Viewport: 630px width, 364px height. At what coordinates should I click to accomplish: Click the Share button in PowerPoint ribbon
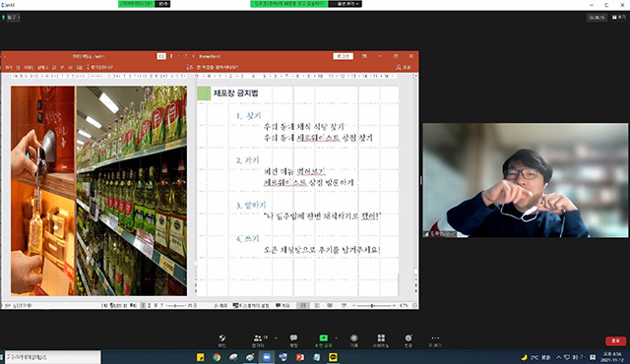pos(404,68)
